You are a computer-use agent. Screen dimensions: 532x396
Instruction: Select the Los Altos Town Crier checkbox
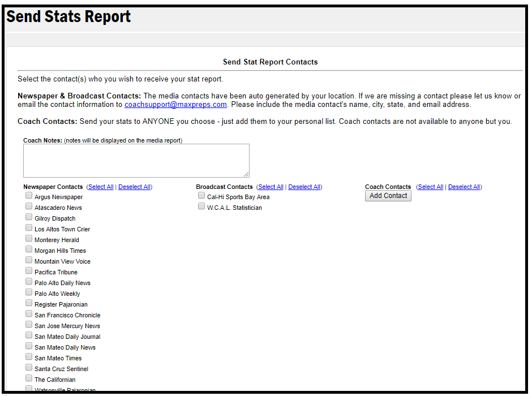29,228
